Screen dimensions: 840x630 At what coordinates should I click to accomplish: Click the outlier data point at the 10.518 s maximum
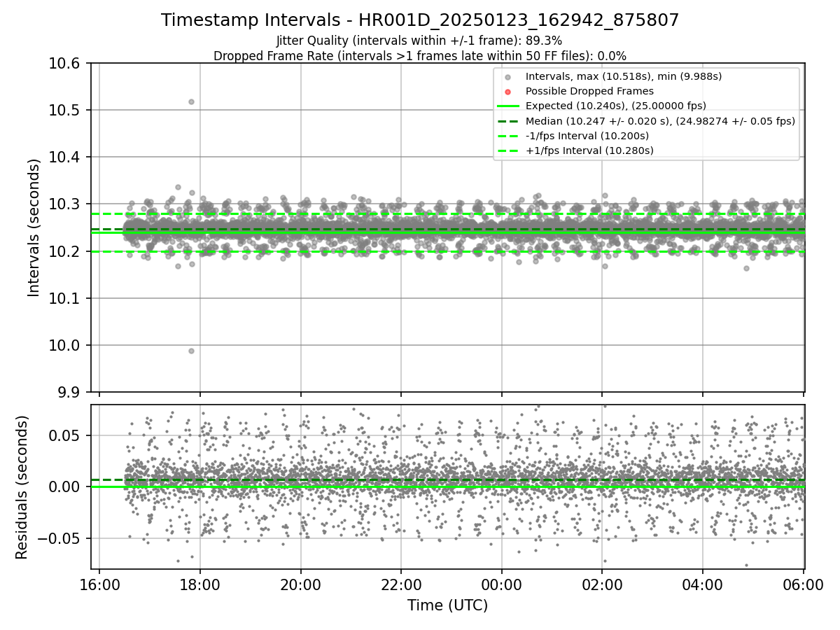coord(191,101)
